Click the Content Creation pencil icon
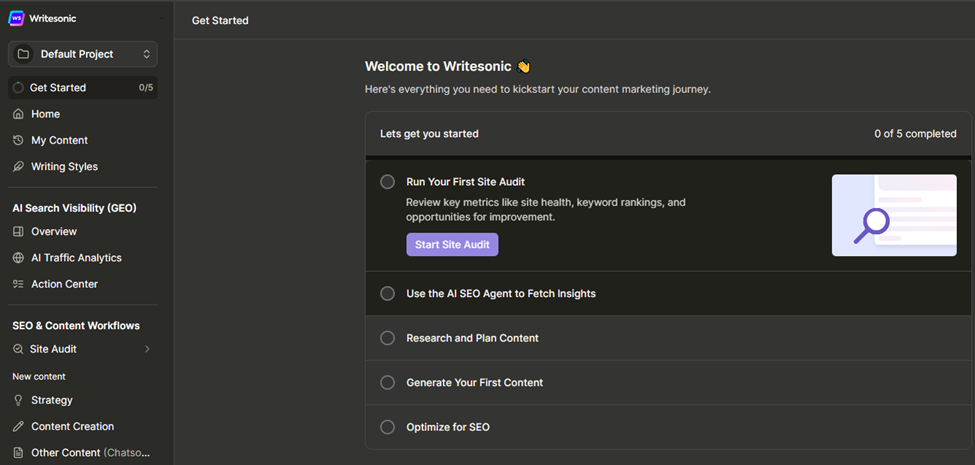The image size is (975, 465). pyautogui.click(x=18, y=426)
